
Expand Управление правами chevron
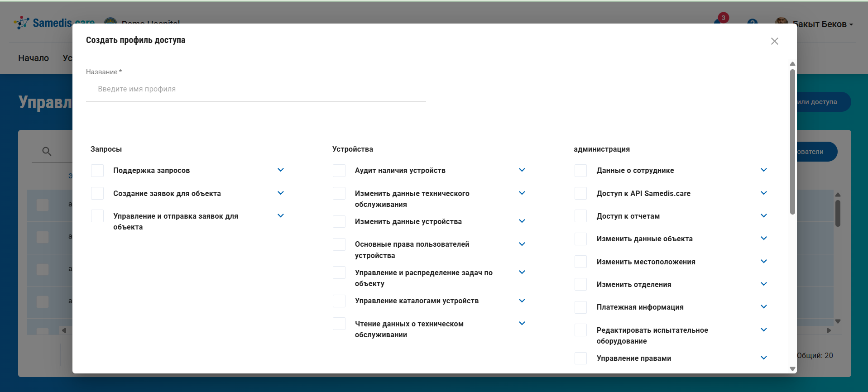tap(764, 358)
